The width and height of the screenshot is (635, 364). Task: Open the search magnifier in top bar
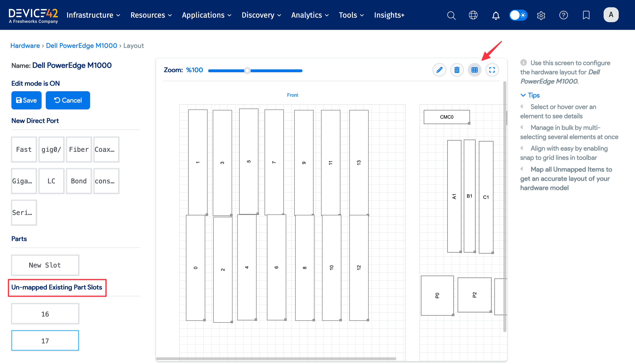[451, 15]
